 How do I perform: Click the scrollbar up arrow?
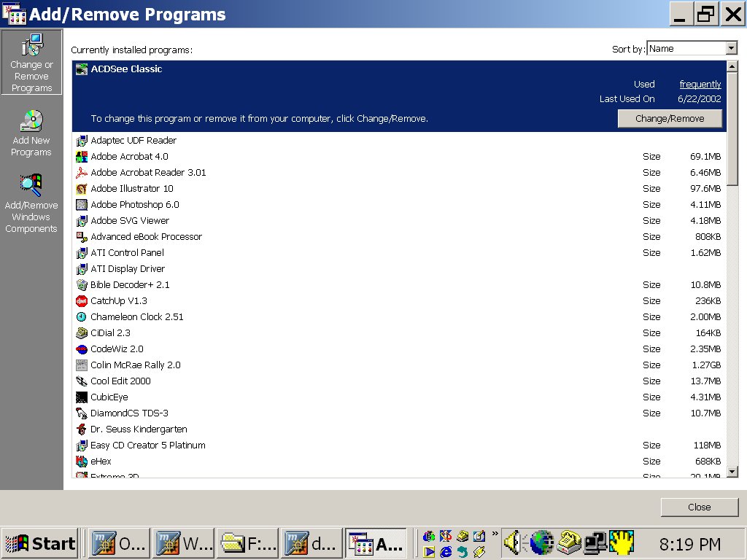[732, 66]
